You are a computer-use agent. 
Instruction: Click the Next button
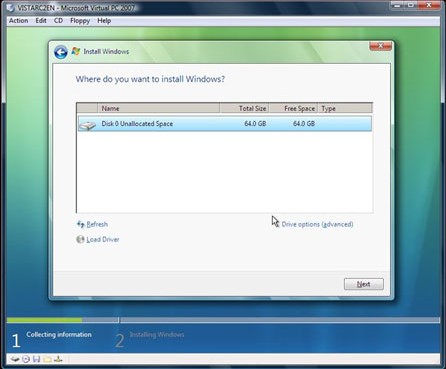point(364,284)
